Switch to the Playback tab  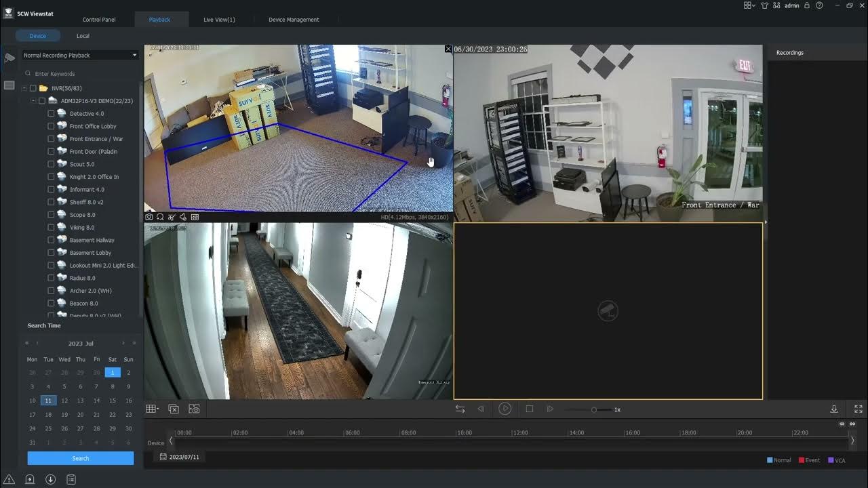click(160, 20)
